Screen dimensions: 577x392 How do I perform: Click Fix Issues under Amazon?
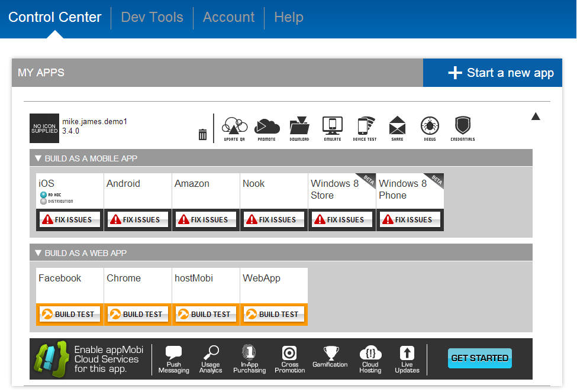point(206,219)
